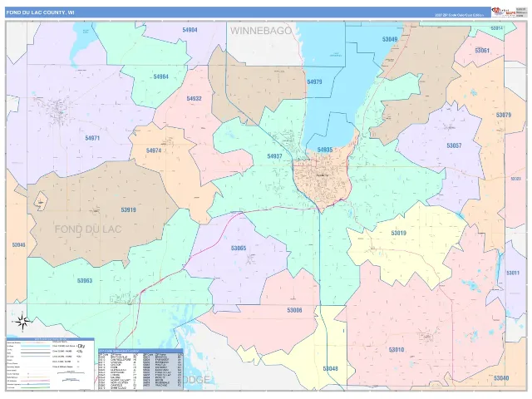Click ZIP code label 53040
This screenshot has height=399, width=532.
(x=501, y=378)
